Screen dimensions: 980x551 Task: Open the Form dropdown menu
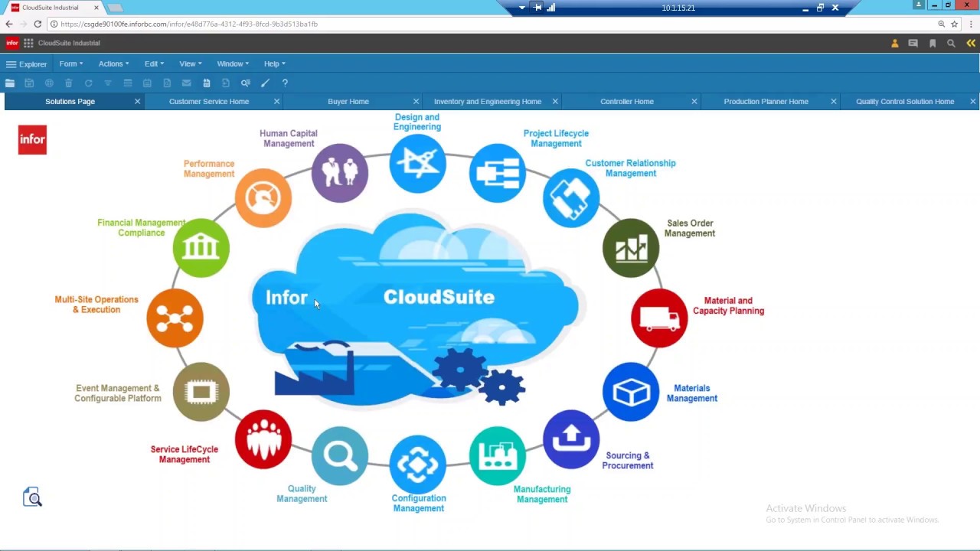[71, 64]
